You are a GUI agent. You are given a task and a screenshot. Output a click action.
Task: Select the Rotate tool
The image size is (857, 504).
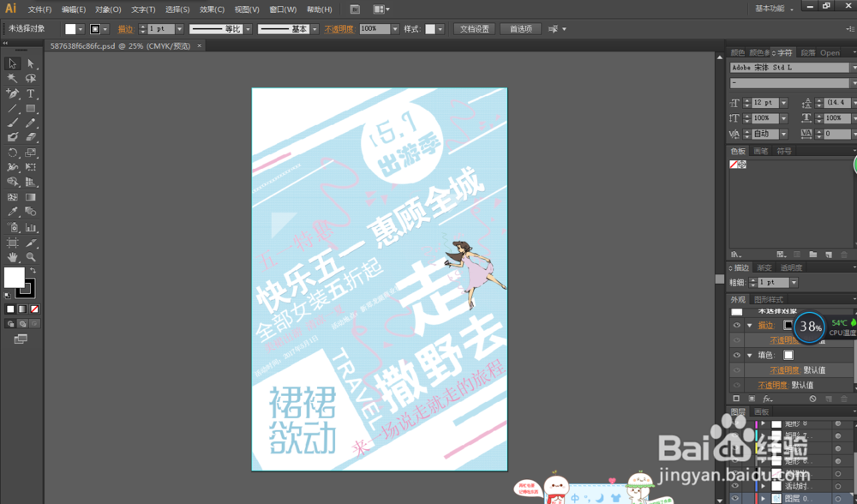13,153
